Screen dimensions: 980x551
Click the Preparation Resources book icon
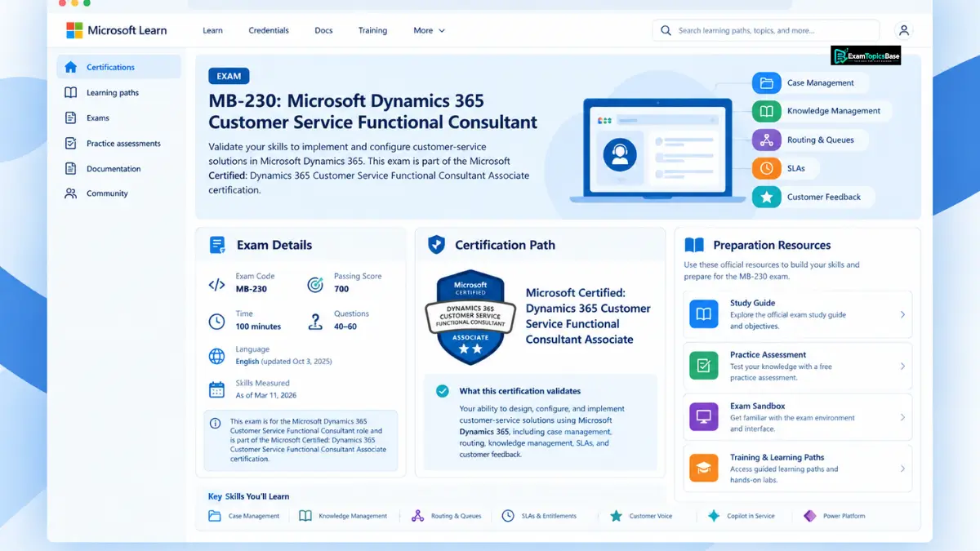(694, 245)
